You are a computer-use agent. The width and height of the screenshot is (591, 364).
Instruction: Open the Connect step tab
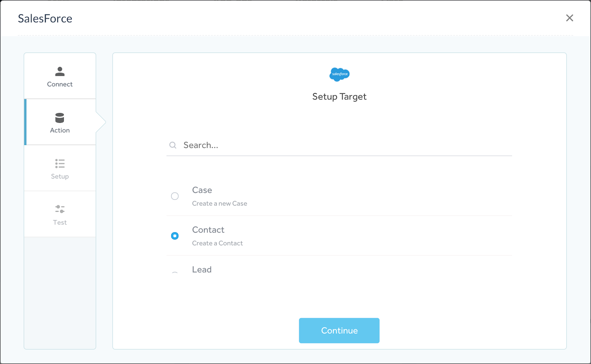(x=60, y=76)
